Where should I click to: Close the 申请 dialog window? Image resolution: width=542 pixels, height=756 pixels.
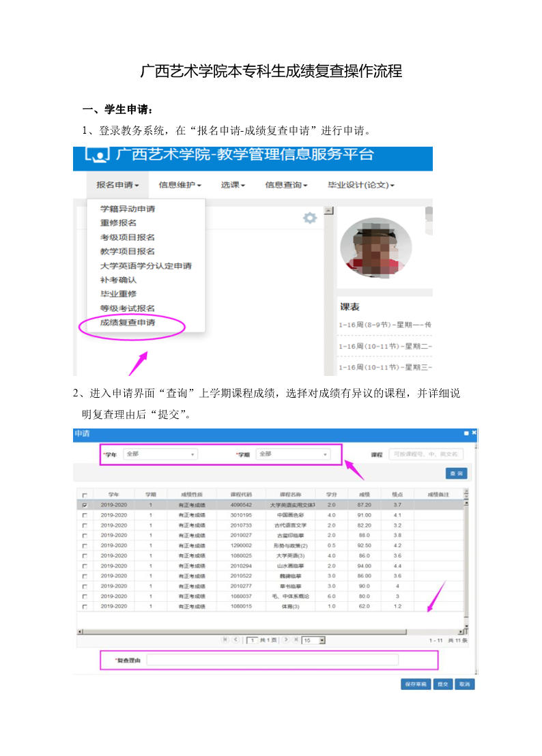point(474,433)
